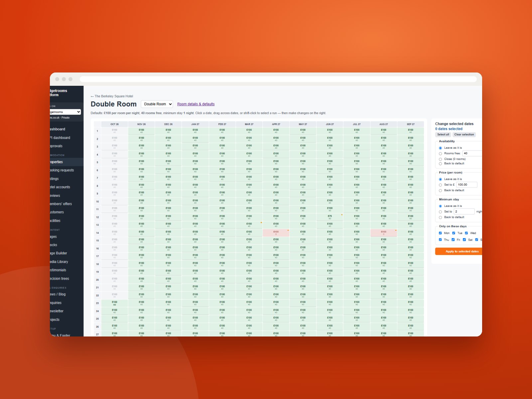Open Page Builder in the sidebar

click(66, 253)
